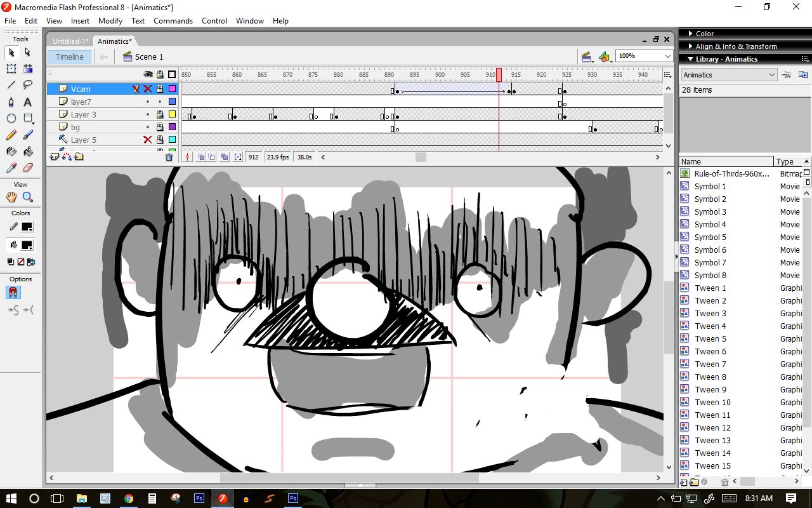Select the Paint Bucket tool
The image size is (812, 508).
pos(28,151)
